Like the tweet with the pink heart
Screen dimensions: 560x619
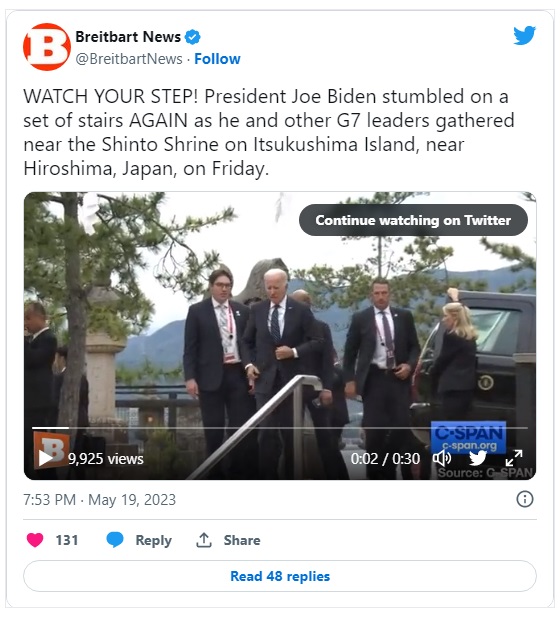pos(35,540)
